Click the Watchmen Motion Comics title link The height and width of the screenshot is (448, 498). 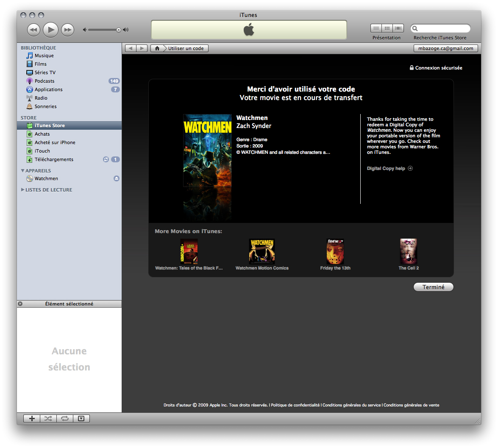point(262,268)
